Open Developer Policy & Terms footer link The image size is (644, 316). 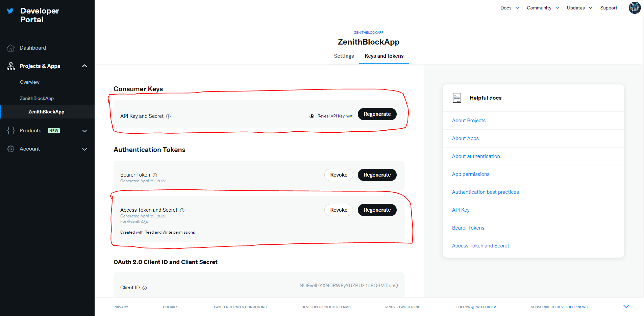pyautogui.click(x=326, y=307)
